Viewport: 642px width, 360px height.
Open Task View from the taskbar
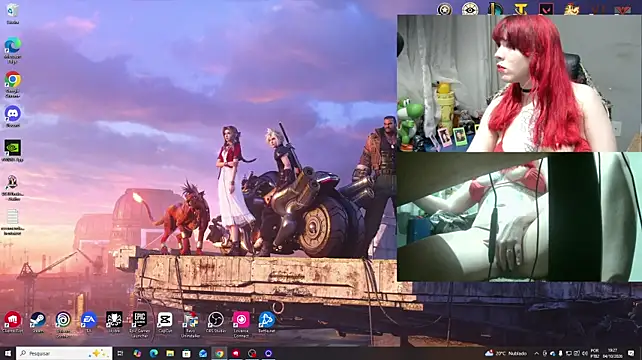(x=120, y=353)
